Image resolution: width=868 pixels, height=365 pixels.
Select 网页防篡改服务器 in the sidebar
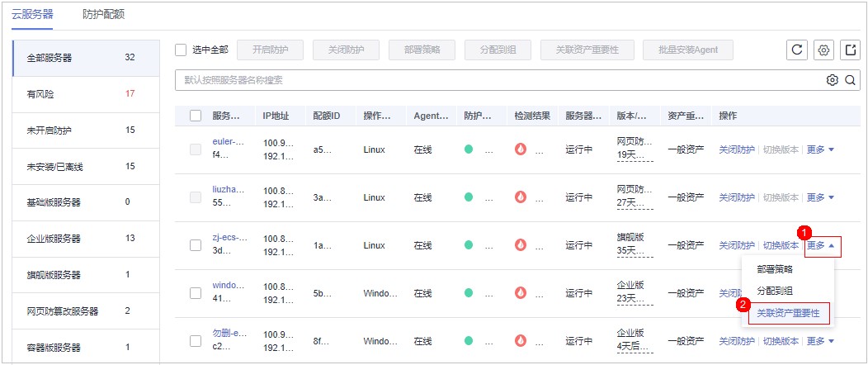pos(85,311)
